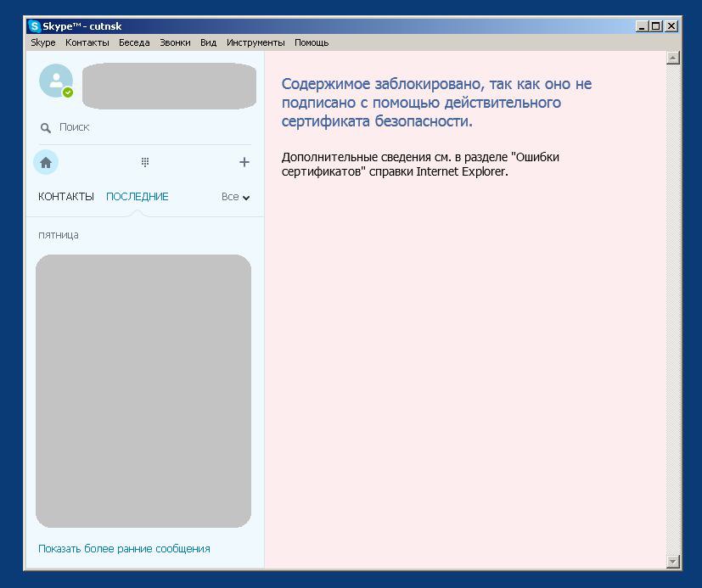This screenshot has height=588, width=702.
Task: Open the profile avatar picture
Action: click(x=56, y=81)
